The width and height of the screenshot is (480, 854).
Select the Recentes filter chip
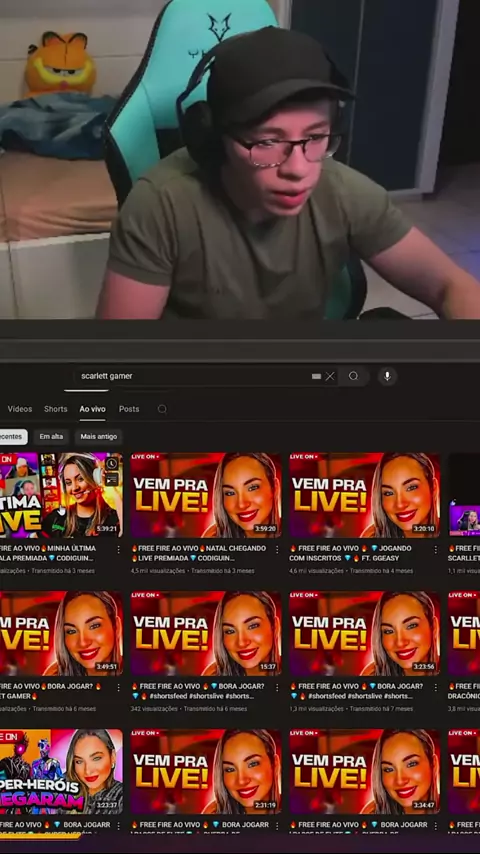[12, 437]
